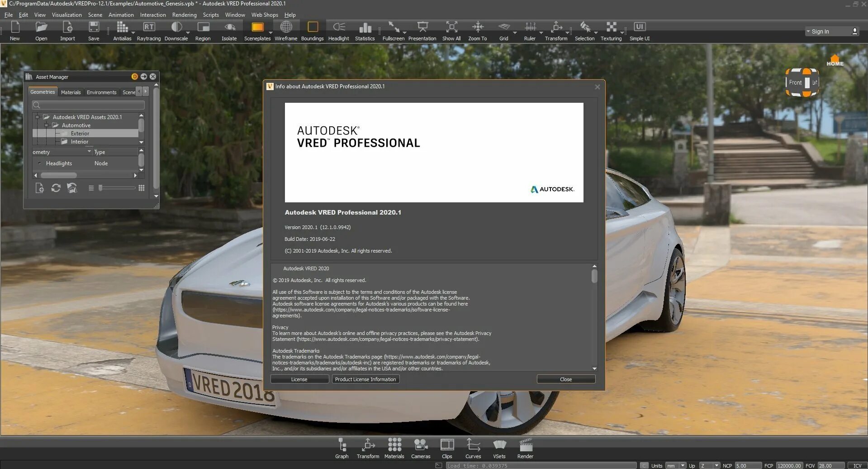Select the Interior folder in the asset tree

pos(79,142)
